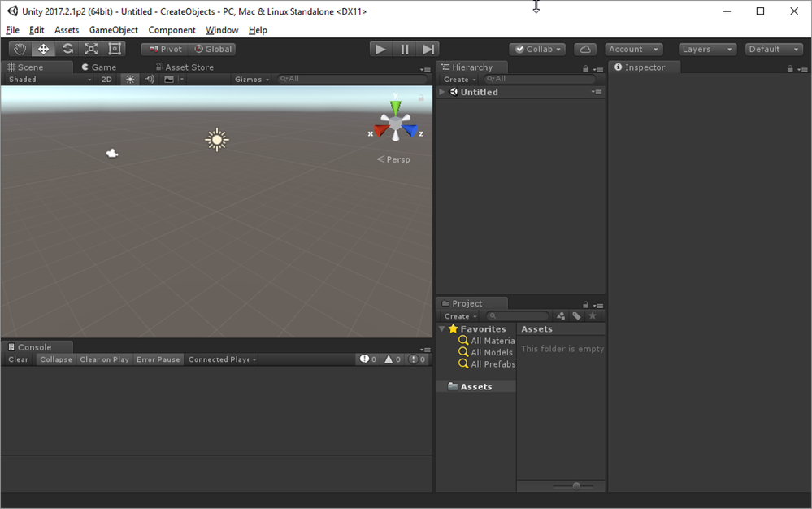Switch to the Game tab

click(99, 67)
